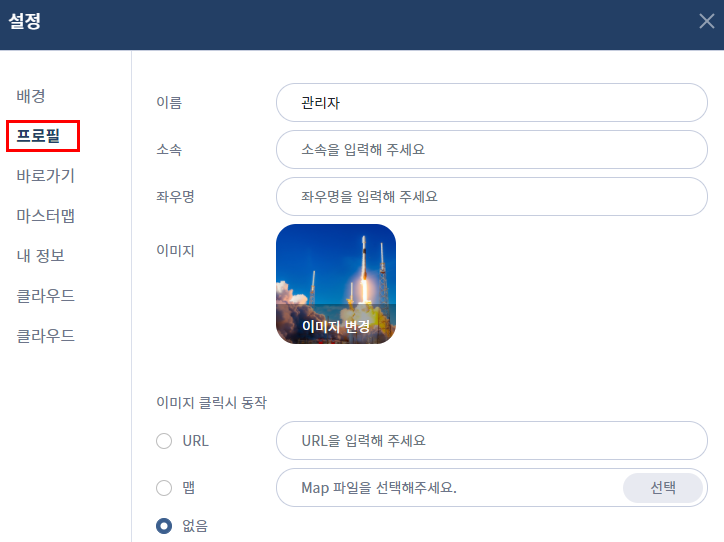Select the URL radio button
This screenshot has width=724, height=542.
click(164, 441)
